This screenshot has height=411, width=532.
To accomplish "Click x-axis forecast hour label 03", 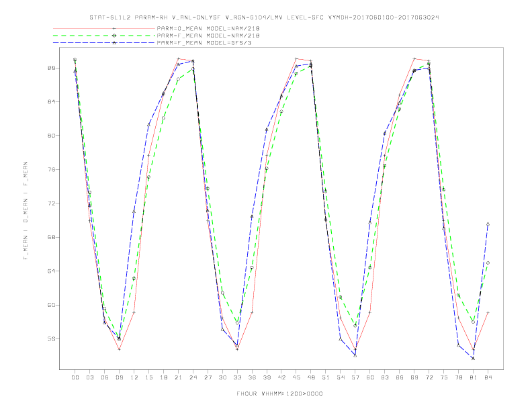I will point(89,377).
